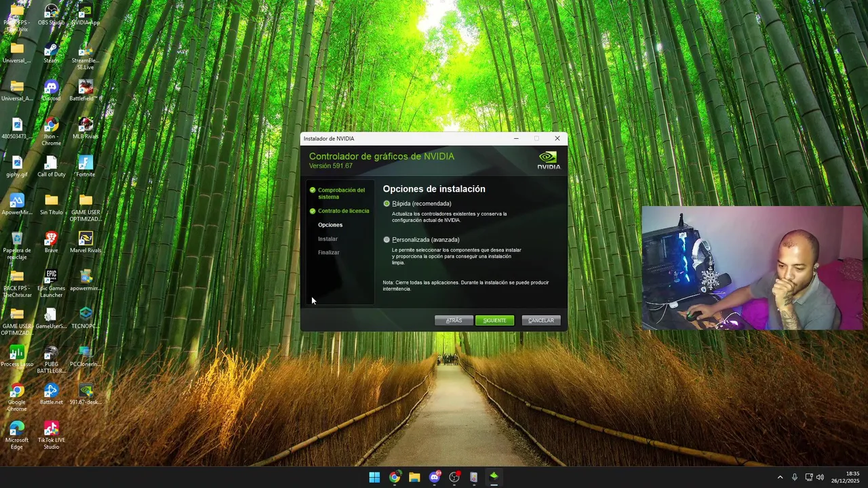Viewport: 868px width, 488px height.
Task: Select the 480503473_ image file
Action: click(17, 129)
